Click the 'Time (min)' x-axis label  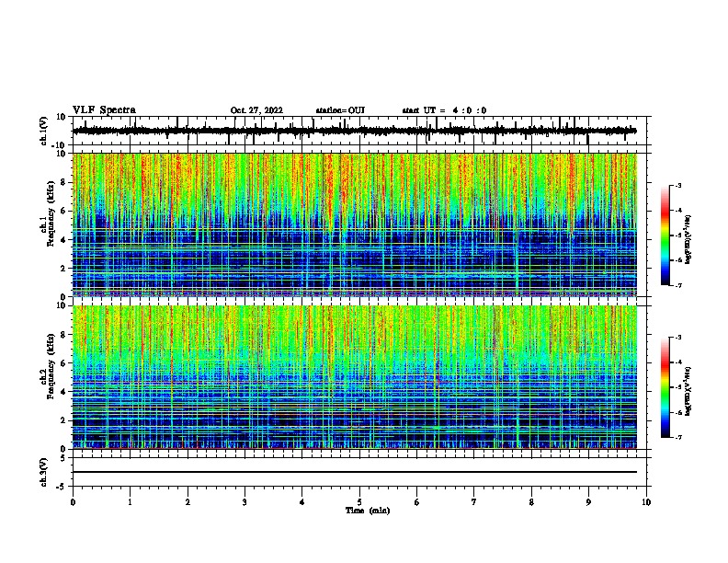tap(368, 511)
